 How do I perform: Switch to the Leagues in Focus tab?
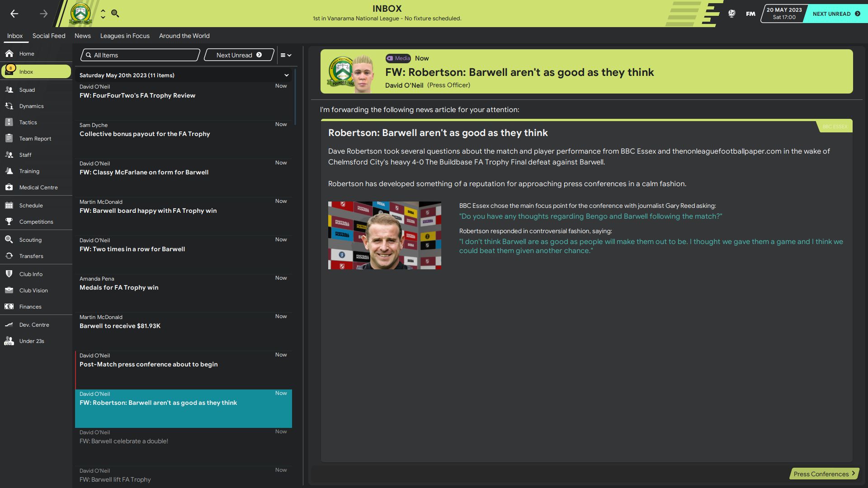coord(125,36)
